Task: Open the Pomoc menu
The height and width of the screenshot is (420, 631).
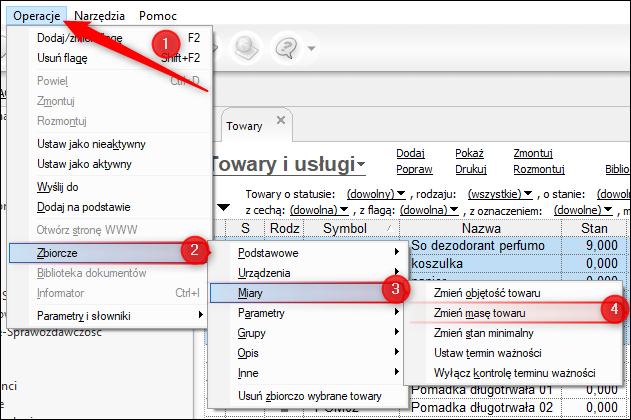Action: coord(158,16)
